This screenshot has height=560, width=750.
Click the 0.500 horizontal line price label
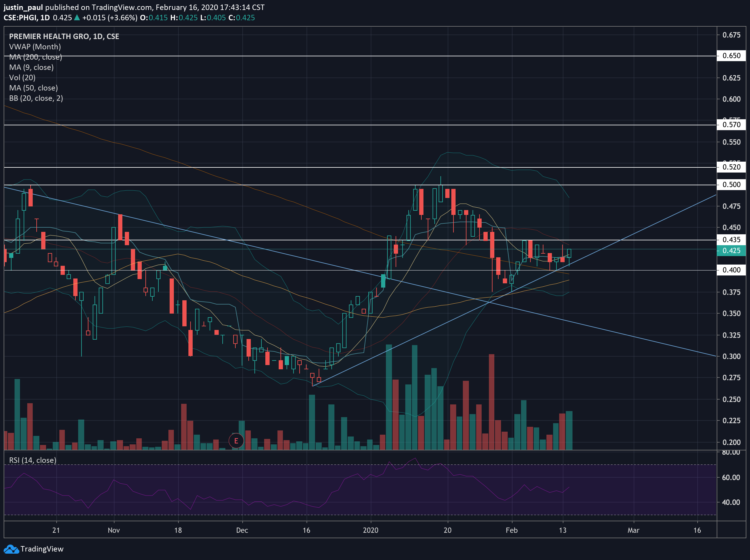point(731,185)
